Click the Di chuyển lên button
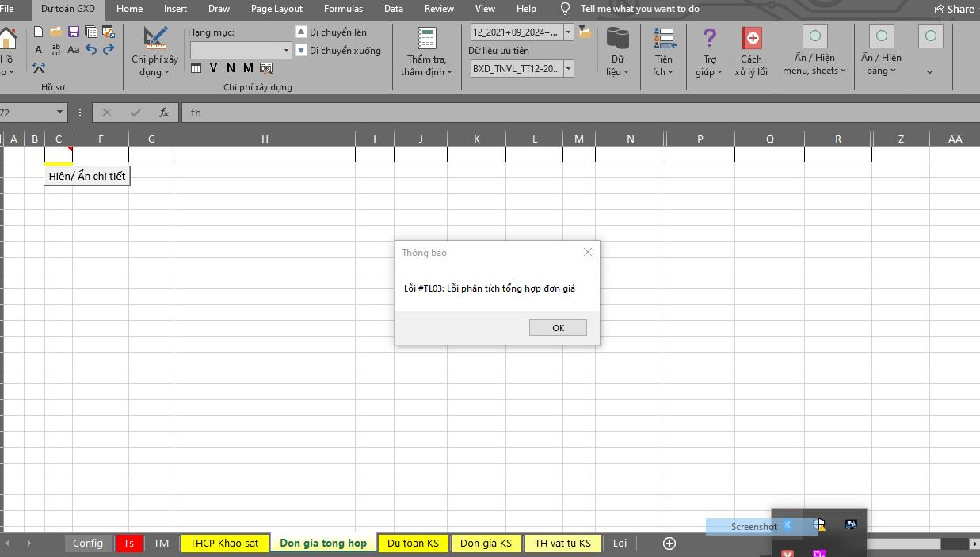The image size is (980, 557). pos(330,32)
